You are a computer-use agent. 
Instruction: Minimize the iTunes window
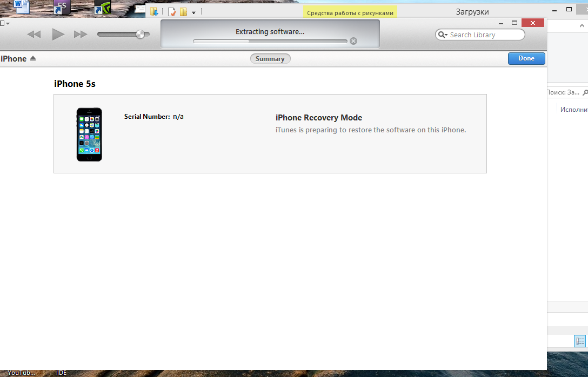pos(501,23)
